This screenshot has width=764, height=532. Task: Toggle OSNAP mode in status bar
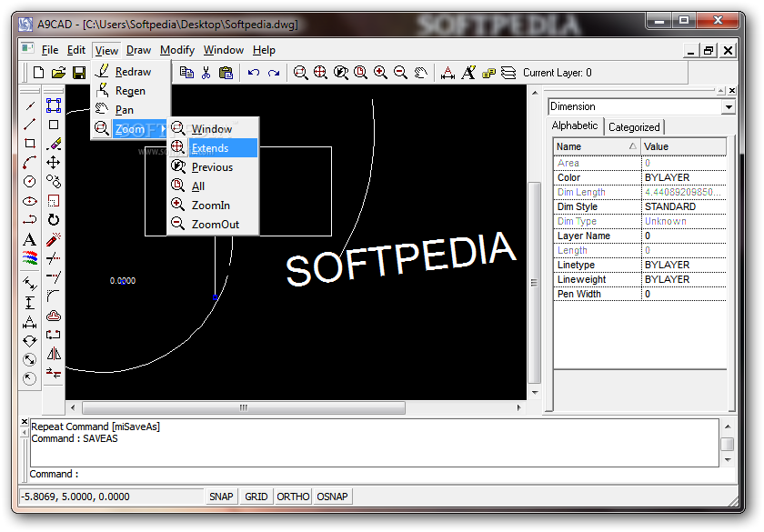332,497
